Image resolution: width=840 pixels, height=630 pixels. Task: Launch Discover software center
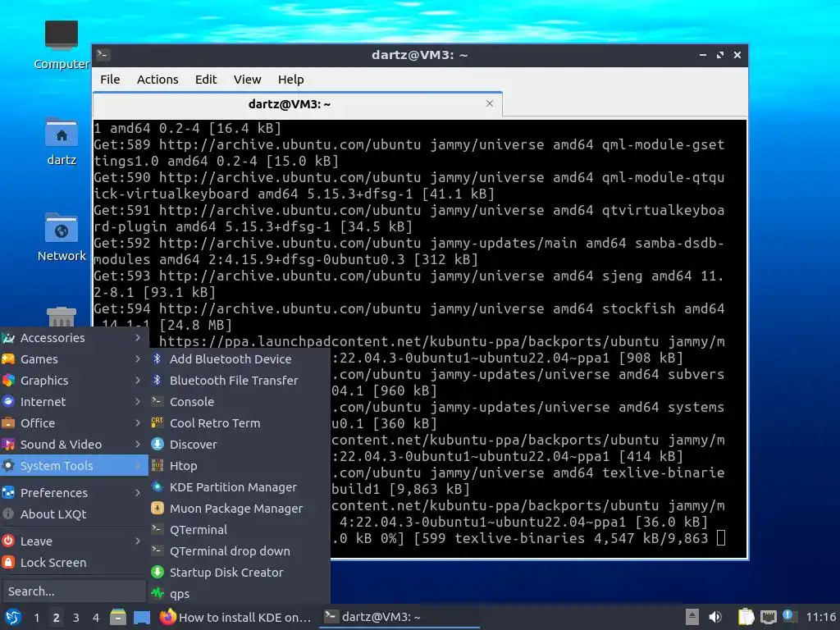point(240,444)
